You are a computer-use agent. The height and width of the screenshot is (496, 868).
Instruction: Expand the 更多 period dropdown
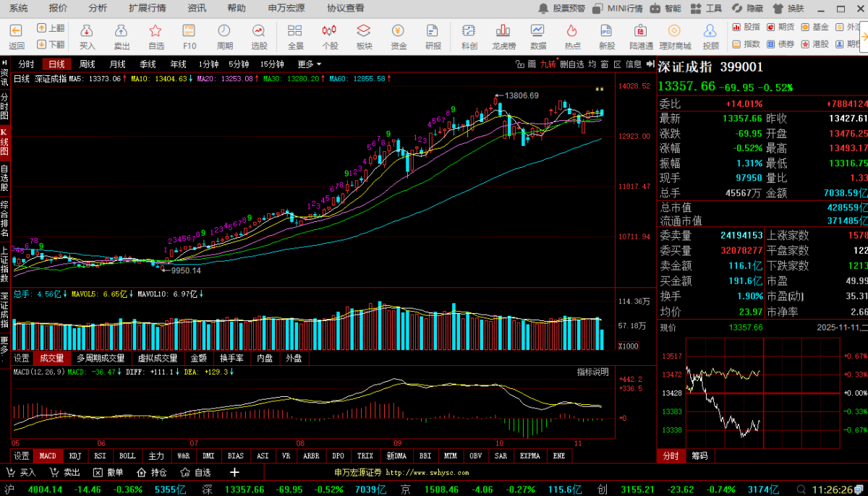[310, 64]
